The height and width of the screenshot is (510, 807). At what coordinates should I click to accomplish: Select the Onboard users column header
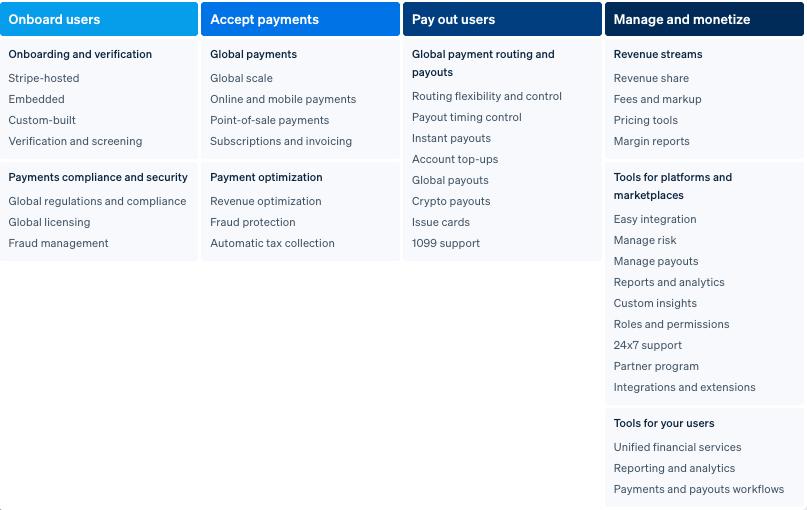(99, 19)
